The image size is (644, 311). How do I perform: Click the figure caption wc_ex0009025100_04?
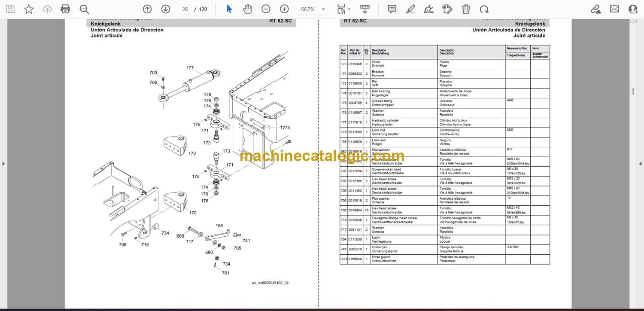pos(270,283)
